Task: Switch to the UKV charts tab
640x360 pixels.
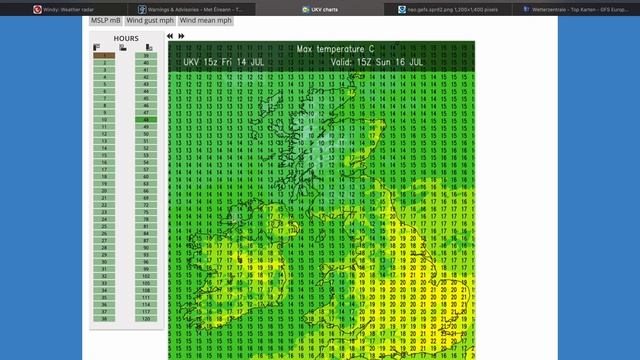Action: click(x=320, y=9)
